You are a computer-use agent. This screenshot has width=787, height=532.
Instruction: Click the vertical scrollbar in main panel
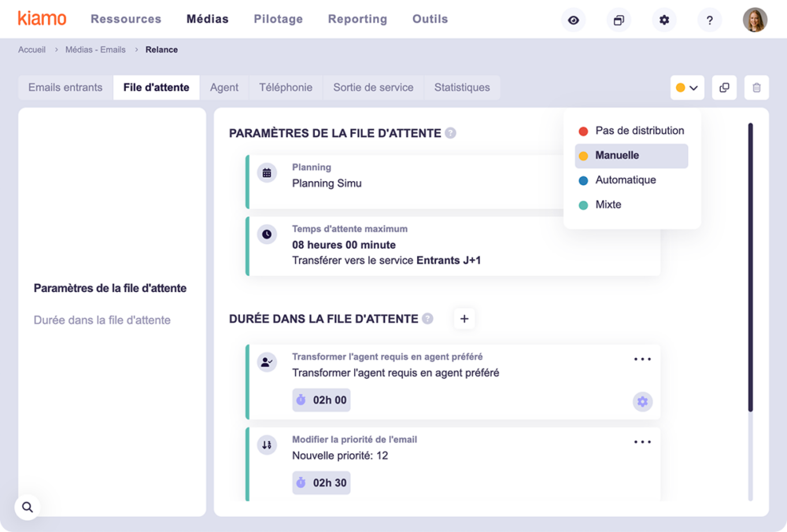coord(750,267)
